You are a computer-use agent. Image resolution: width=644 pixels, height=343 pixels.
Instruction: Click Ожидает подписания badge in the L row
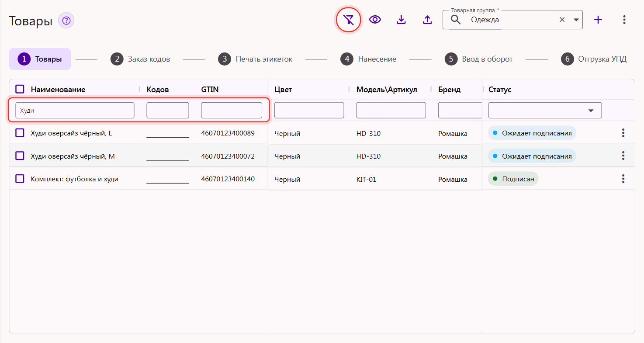(532, 133)
